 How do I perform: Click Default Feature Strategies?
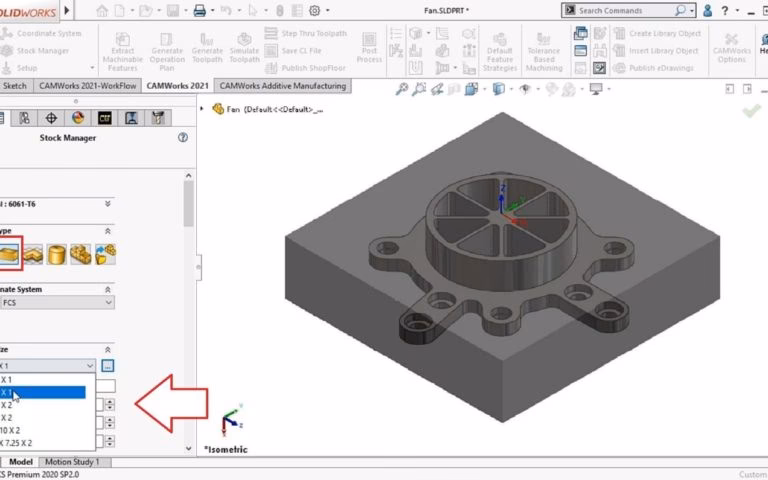coord(500,51)
